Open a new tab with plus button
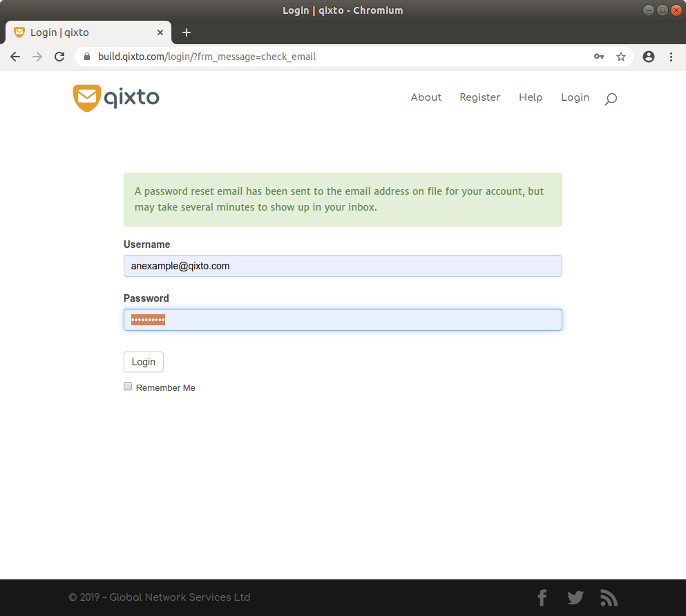Image resolution: width=686 pixels, height=616 pixels. [187, 32]
